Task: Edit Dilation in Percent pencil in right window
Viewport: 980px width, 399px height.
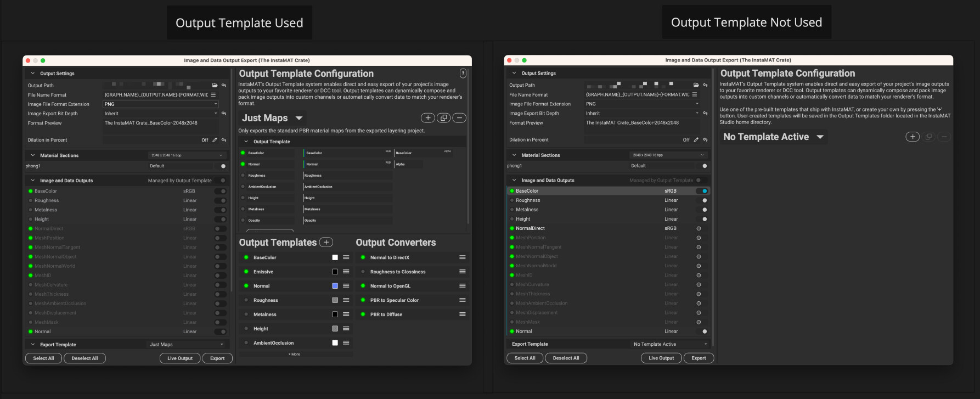Action: tap(696, 140)
